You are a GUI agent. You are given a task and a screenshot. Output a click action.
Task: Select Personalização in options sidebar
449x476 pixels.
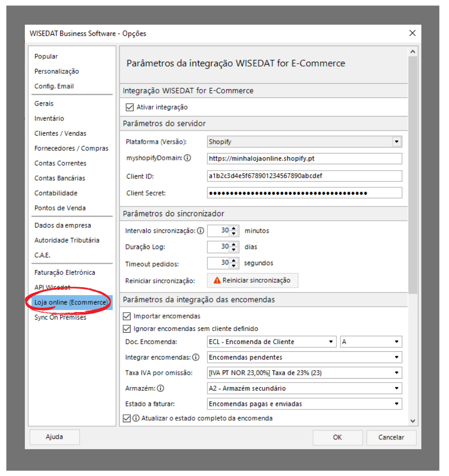(57, 71)
